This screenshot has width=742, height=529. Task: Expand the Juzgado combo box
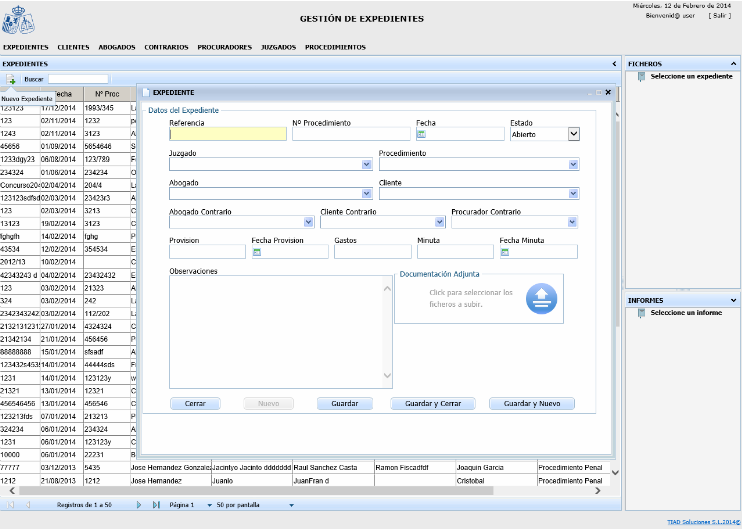(x=366, y=164)
